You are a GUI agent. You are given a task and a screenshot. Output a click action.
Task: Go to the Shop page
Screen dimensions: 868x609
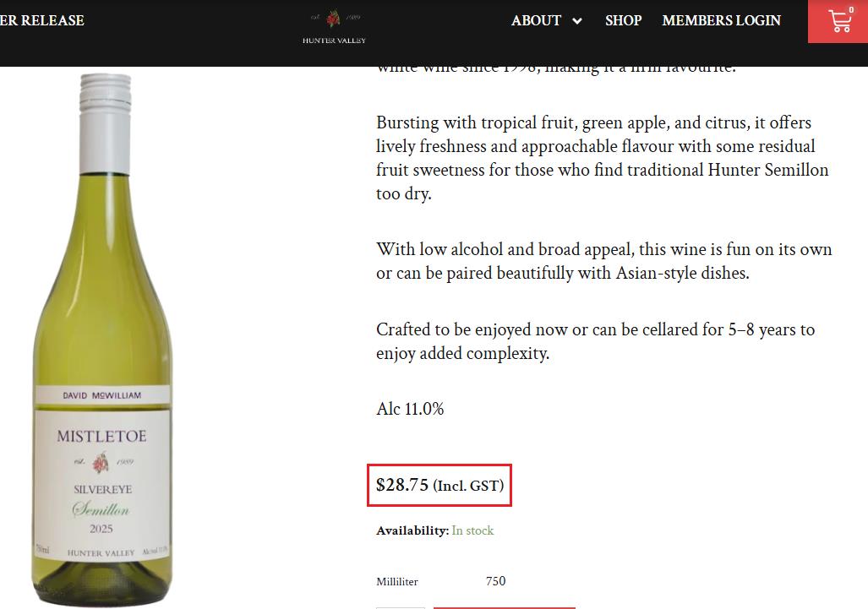pyautogui.click(x=623, y=20)
